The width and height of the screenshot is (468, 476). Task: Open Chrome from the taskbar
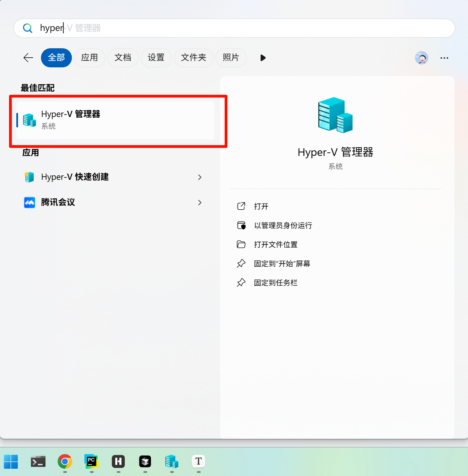click(65, 461)
